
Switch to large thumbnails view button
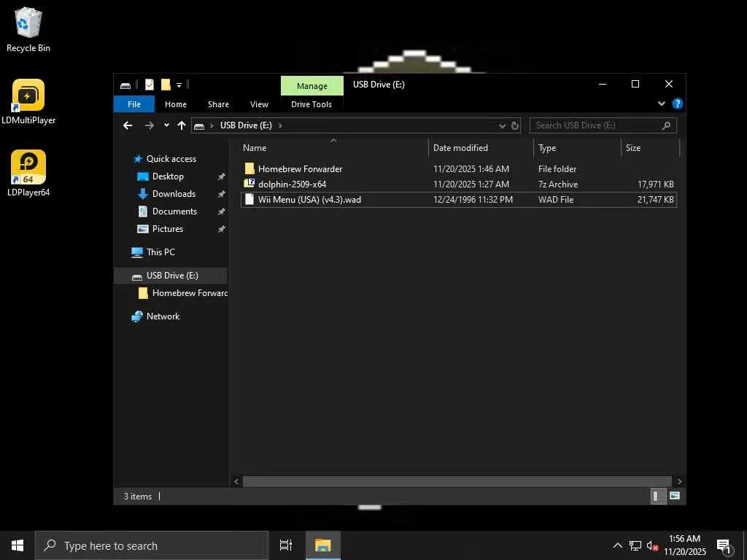(x=675, y=496)
